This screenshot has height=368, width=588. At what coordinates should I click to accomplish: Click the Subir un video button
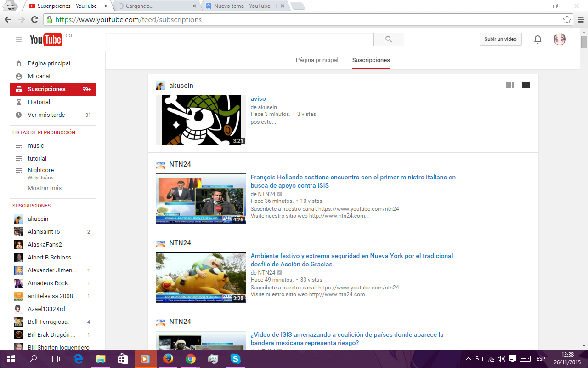click(500, 39)
